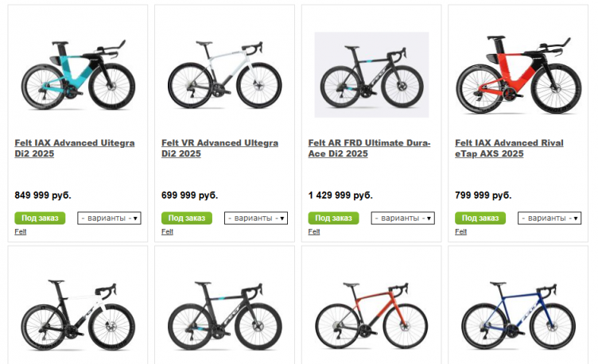This screenshot has height=364, width=598.
Task: View the Felt AR FRD Ultimate bike image
Action: 371,75
